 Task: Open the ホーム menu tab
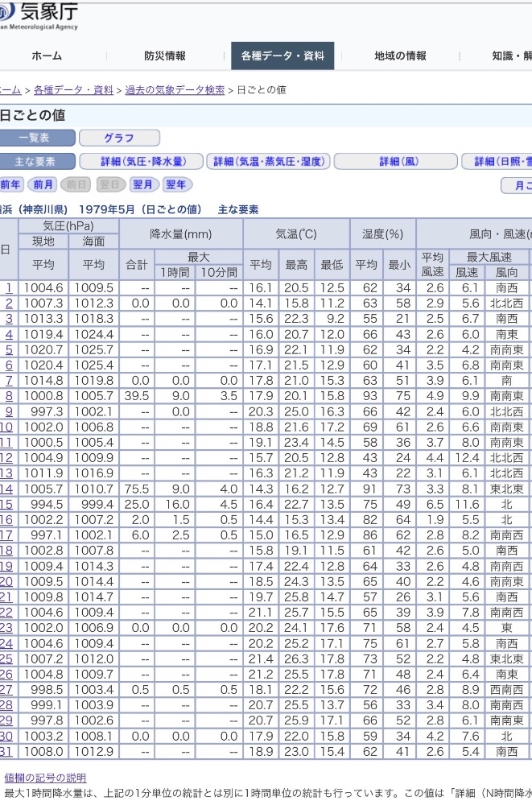click(46, 56)
